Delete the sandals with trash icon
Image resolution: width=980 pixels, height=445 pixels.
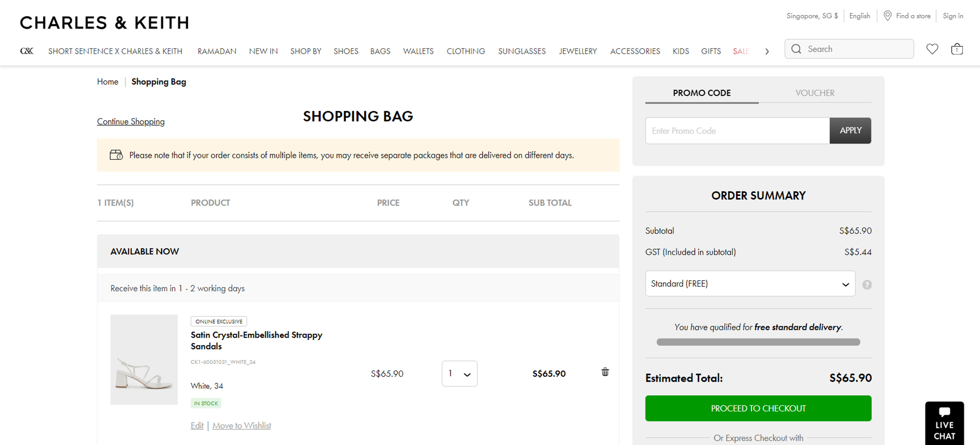pos(605,372)
